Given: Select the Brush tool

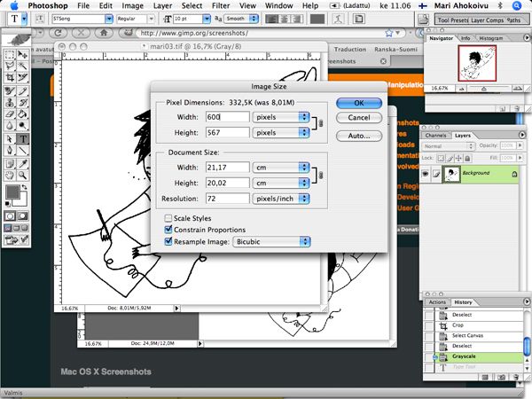Looking at the screenshot, I should click(22, 91).
